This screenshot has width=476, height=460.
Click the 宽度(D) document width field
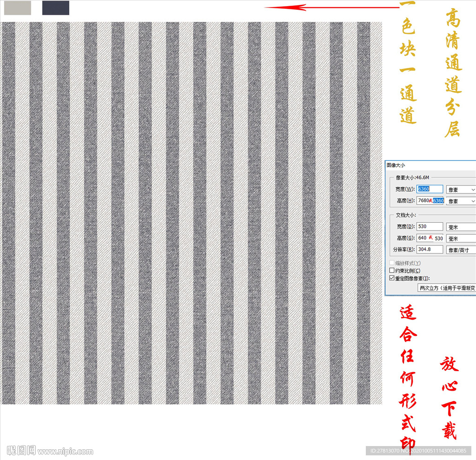tap(430, 227)
